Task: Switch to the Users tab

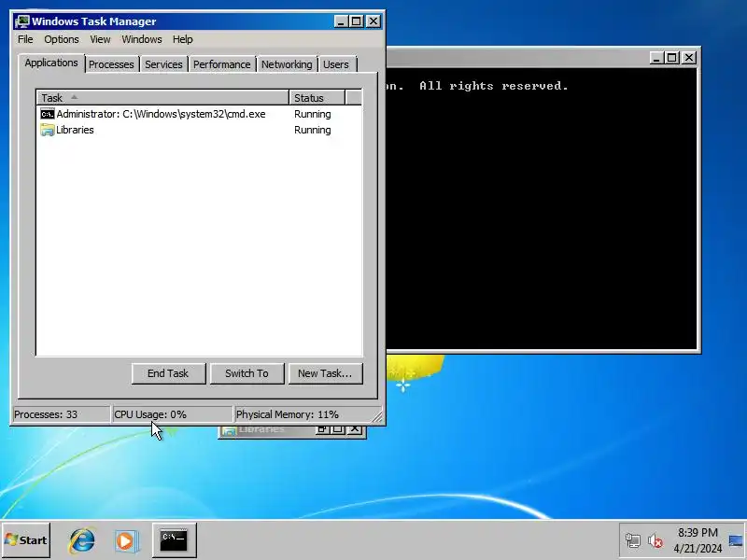Action: tap(336, 64)
